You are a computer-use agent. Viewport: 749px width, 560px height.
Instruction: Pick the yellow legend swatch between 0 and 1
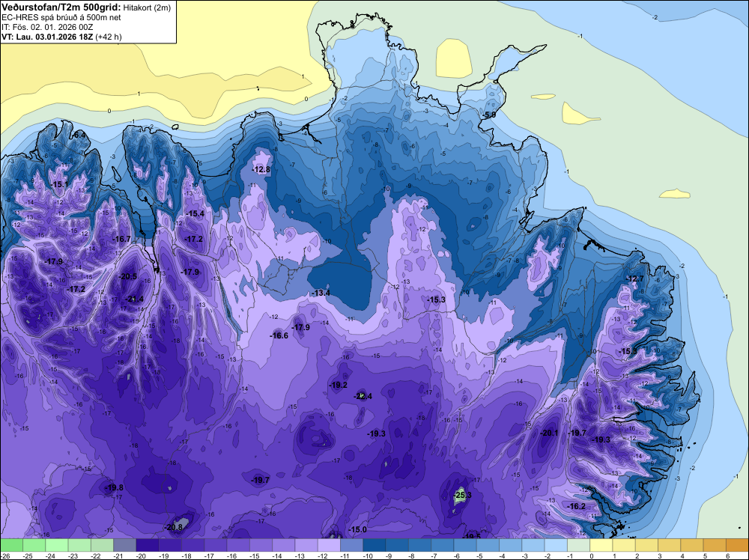coord(601,545)
